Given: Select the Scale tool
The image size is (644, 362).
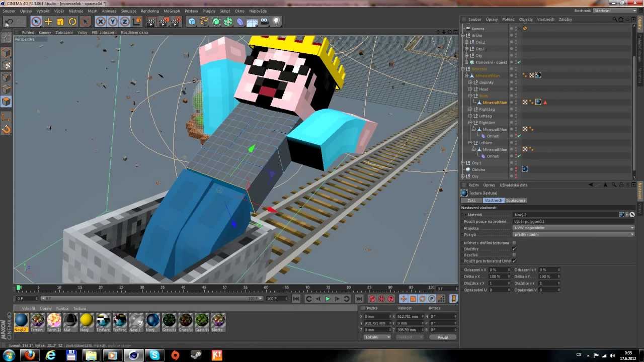Looking at the screenshot, I should [x=60, y=22].
